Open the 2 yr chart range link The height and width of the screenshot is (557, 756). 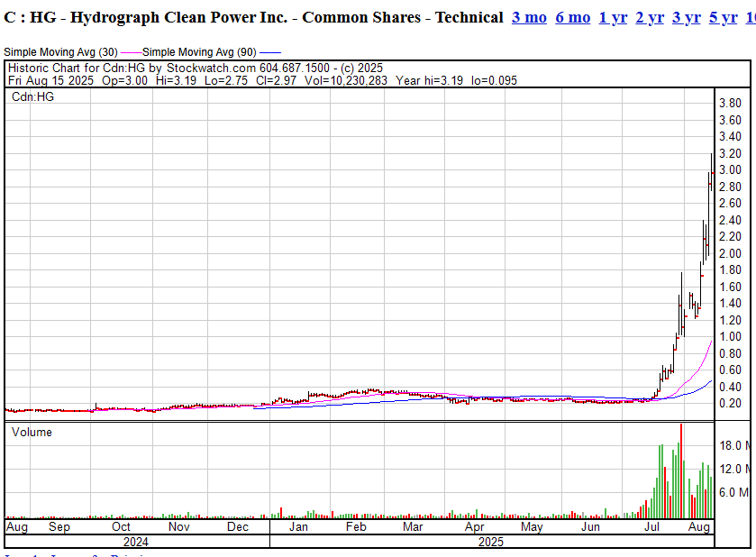click(650, 18)
